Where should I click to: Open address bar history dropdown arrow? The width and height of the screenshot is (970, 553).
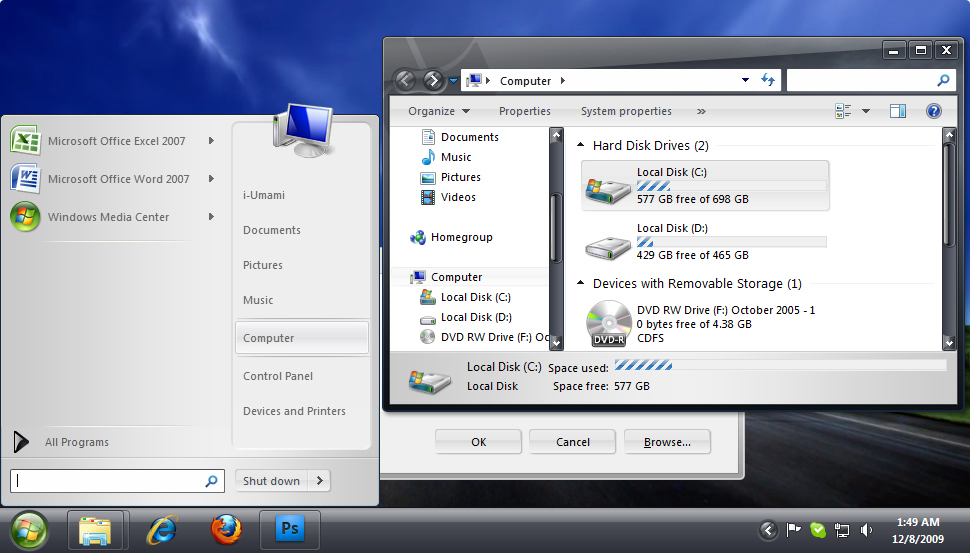(745, 80)
